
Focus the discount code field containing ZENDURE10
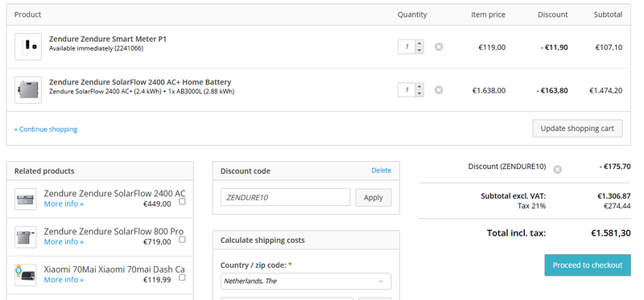click(x=286, y=197)
